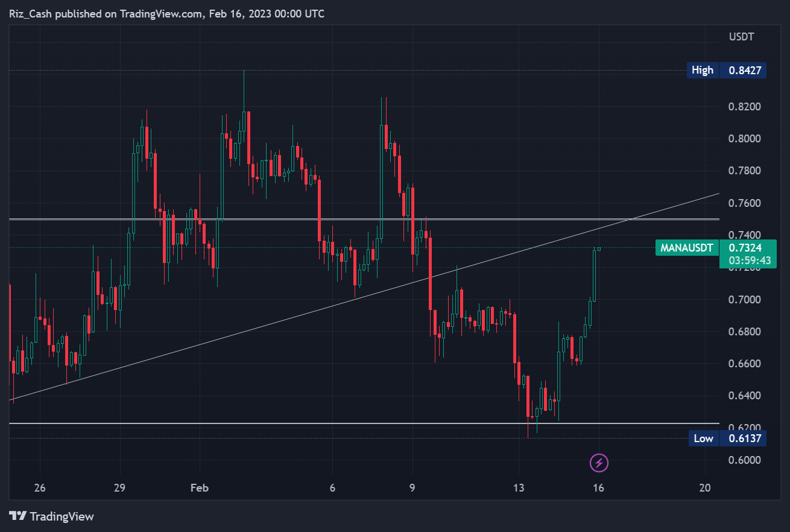
Task: Click the date label 13 on time axis
Action: coord(519,488)
